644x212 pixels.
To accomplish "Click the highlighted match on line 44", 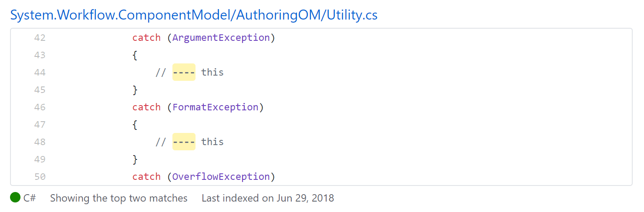I will click(x=184, y=72).
